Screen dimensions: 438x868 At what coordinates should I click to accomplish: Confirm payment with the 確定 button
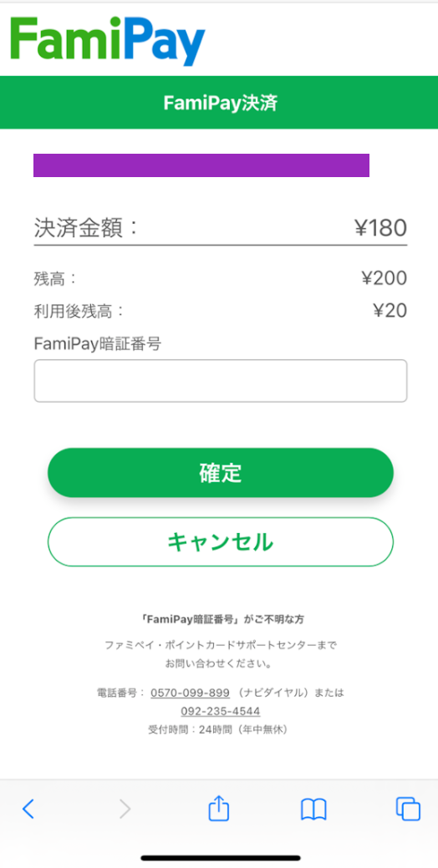click(x=221, y=473)
